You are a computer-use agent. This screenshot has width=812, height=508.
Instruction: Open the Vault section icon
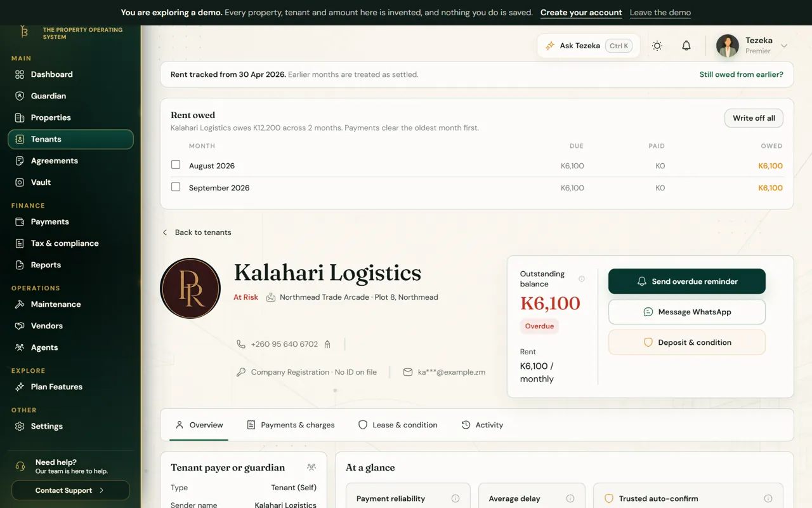(20, 182)
